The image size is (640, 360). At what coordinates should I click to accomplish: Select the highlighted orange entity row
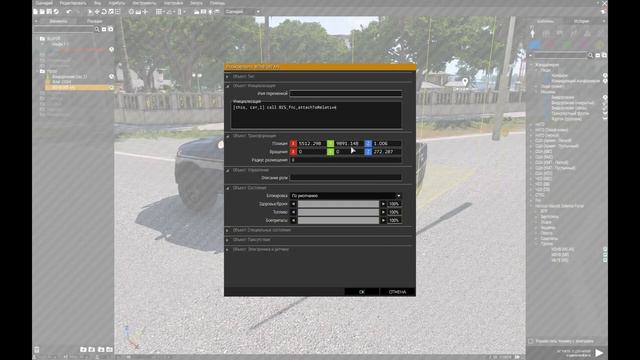[79, 87]
